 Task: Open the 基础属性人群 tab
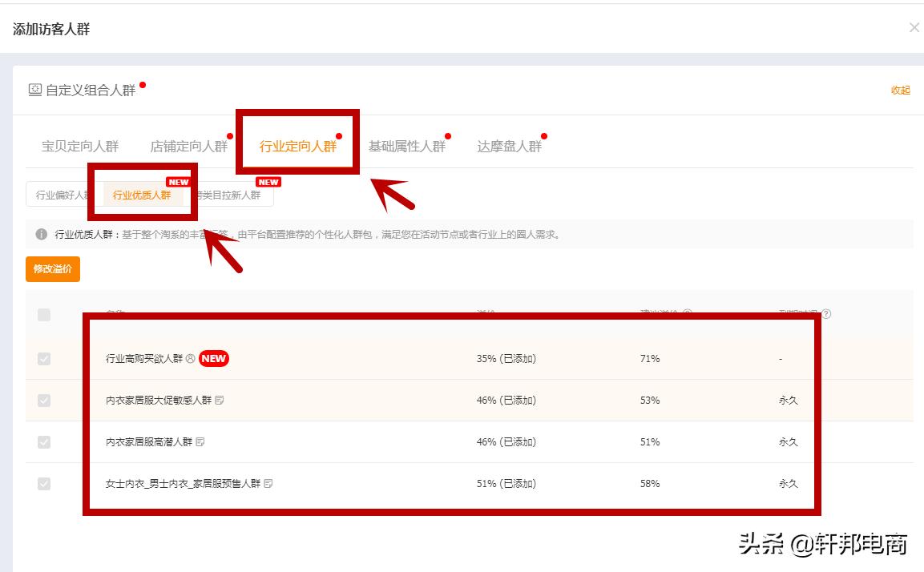406,146
